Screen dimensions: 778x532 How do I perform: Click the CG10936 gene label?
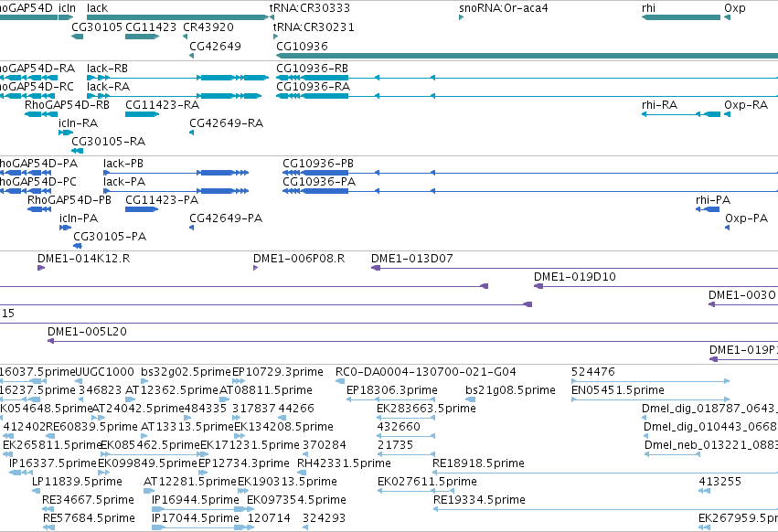tap(303, 46)
